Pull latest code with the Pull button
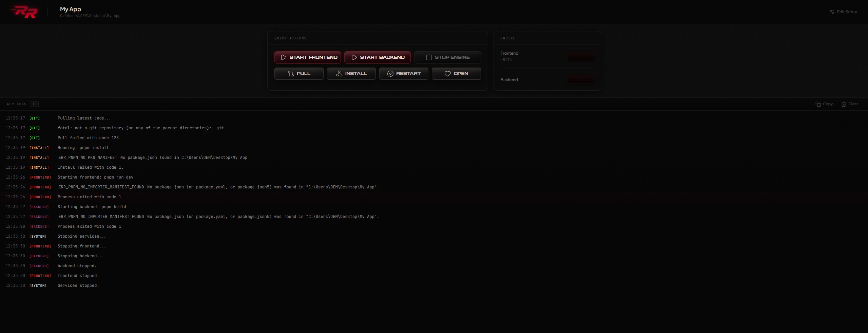Screen dimensions: 868x333 click(299, 74)
